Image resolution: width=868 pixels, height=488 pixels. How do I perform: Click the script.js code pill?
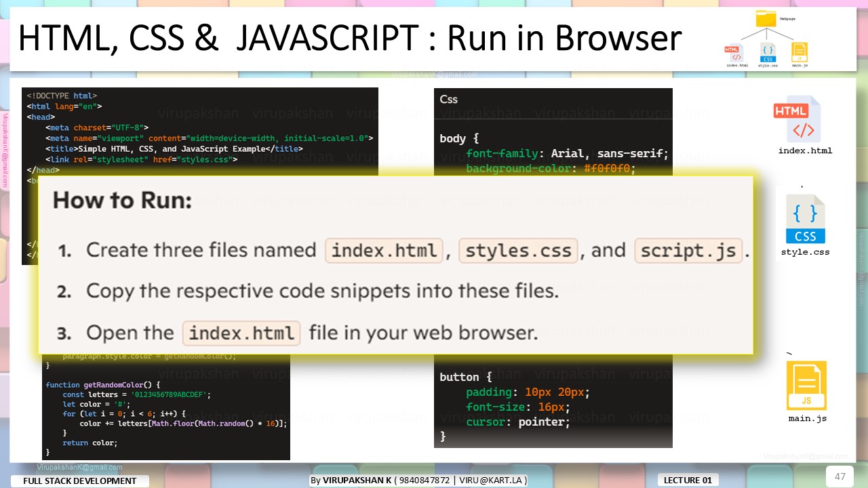[688, 251]
